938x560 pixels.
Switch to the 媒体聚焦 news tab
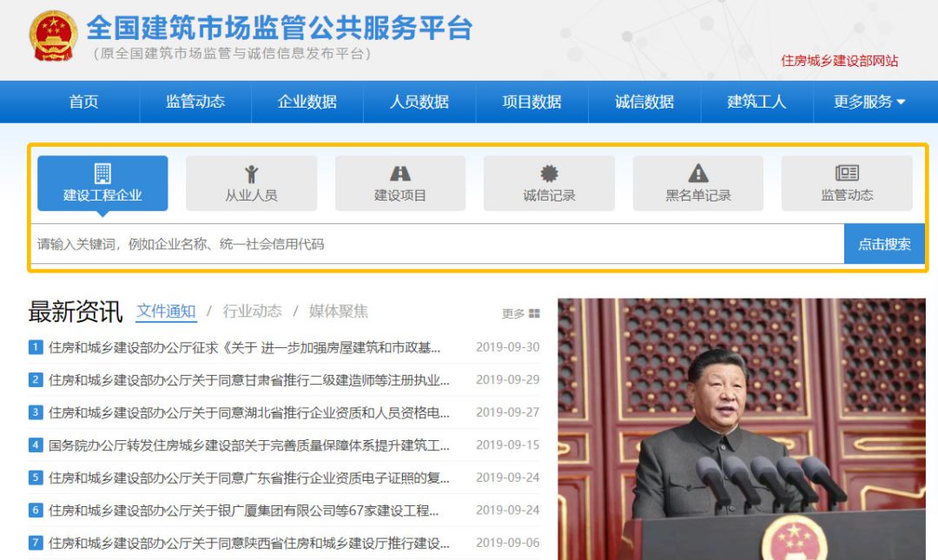tap(339, 311)
